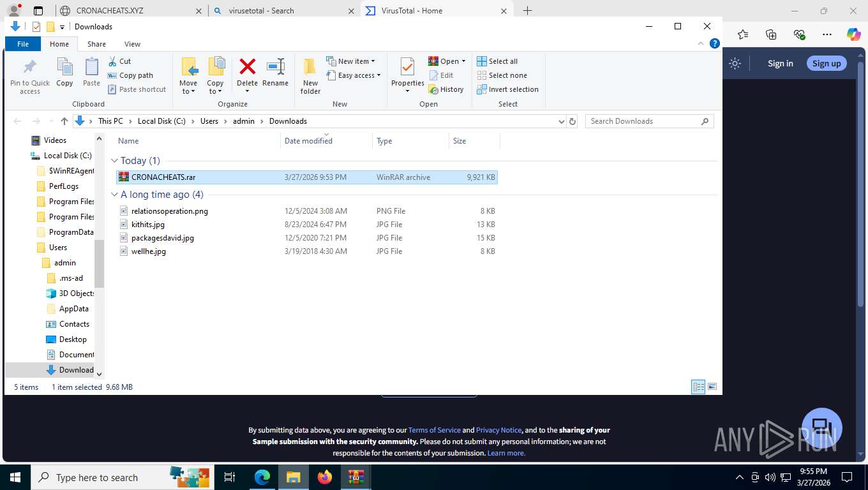Expand Open button dropdown arrow
The image size is (868, 490).
tap(463, 61)
